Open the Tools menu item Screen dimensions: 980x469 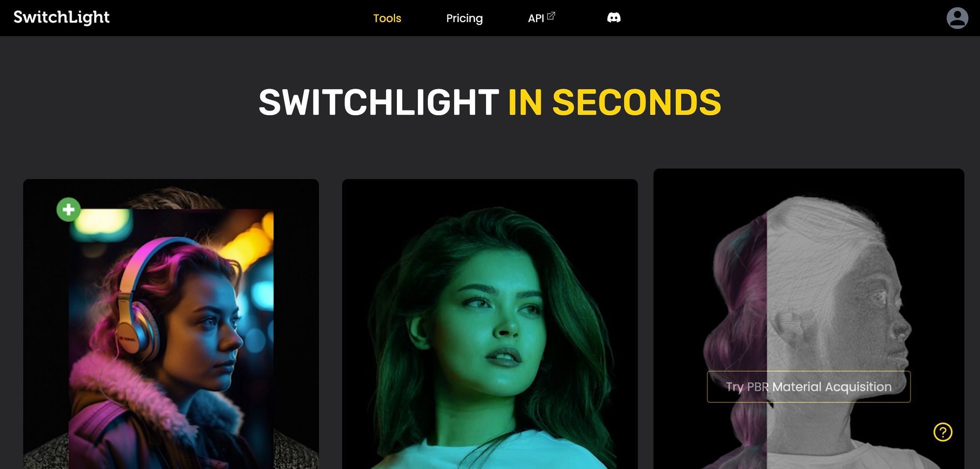(387, 18)
